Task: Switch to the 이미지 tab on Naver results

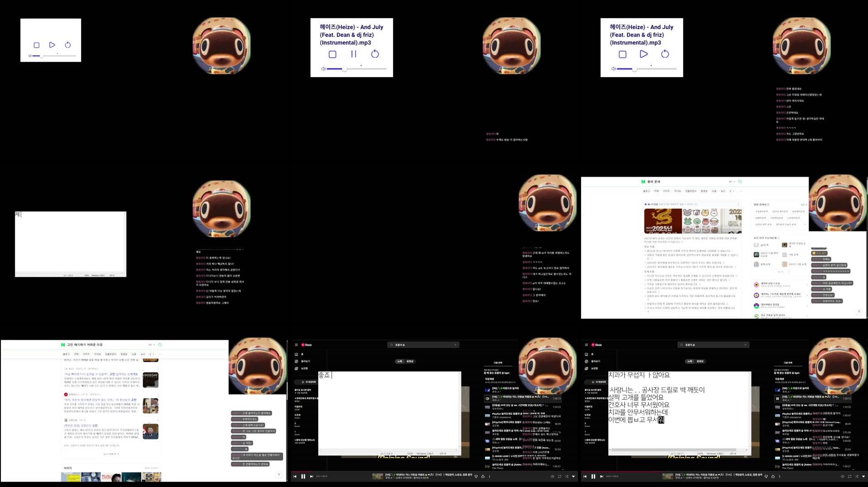Action: click(x=665, y=191)
